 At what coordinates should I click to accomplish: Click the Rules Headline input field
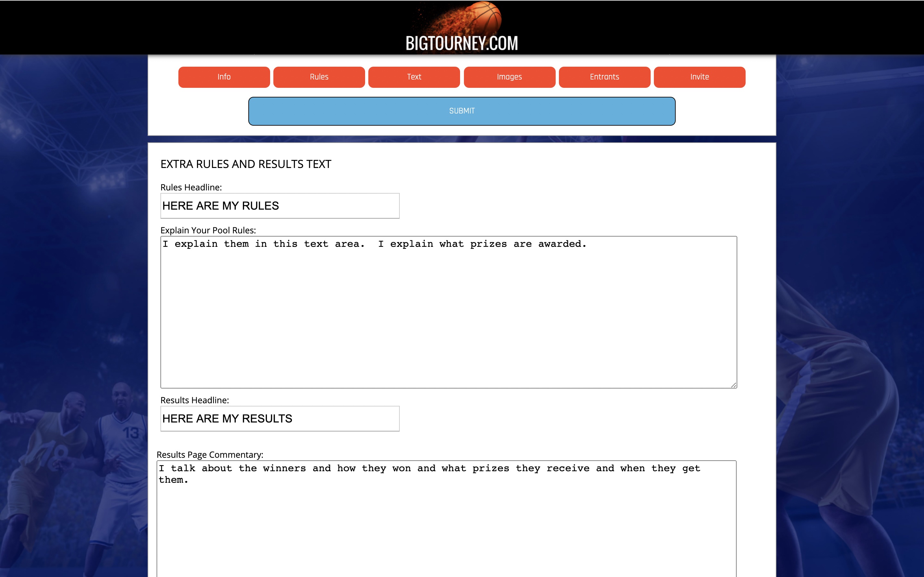pyautogui.click(x=279, y=205)
